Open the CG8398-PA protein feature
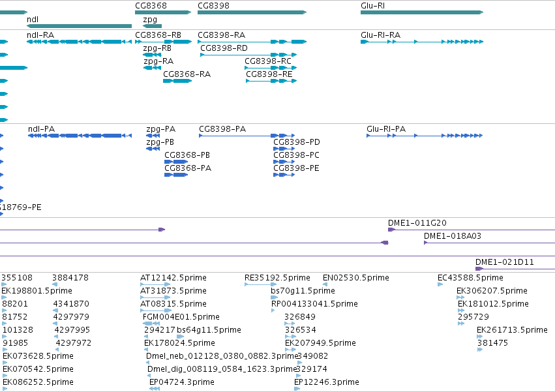This screenshot has height=392, width=555. (247, 136)
